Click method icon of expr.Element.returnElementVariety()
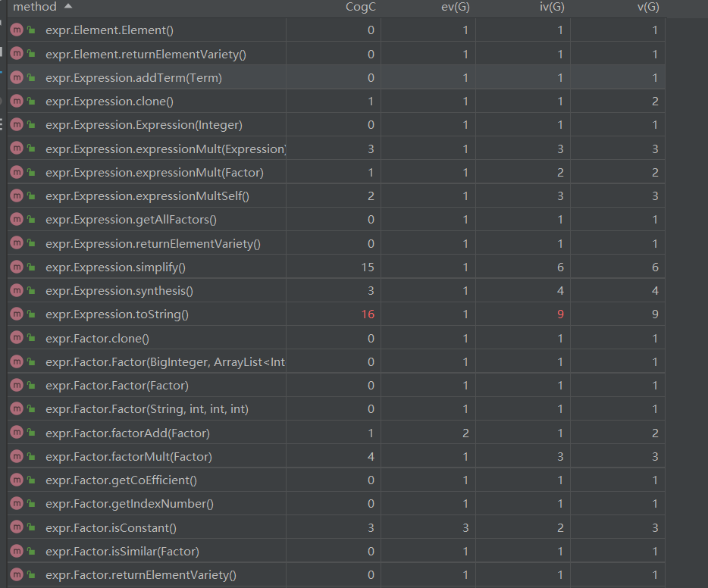The height and width of the screenshot is (588, 708). 17,54
